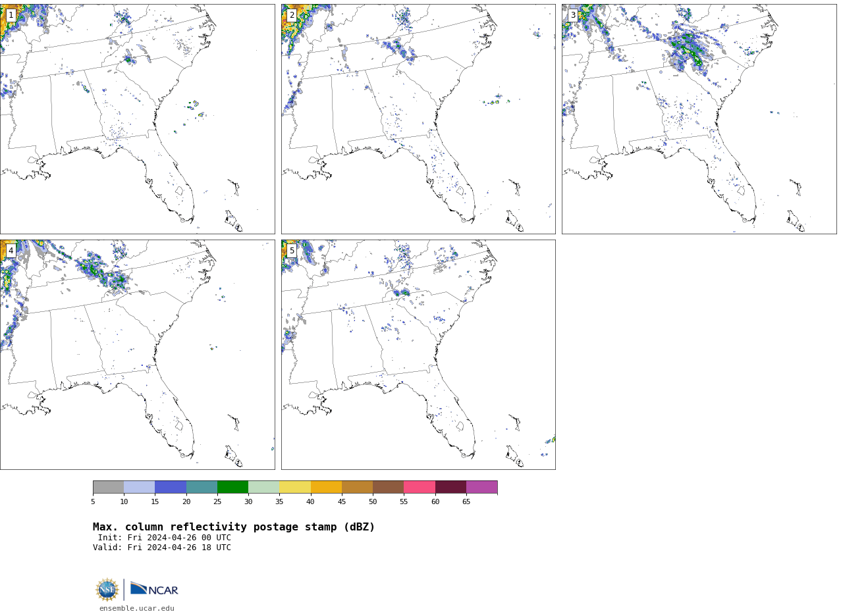Select the dark green 25-30 dBZ swatch
The height and width of the screenshot is (616, 843).
pos(232,487)
